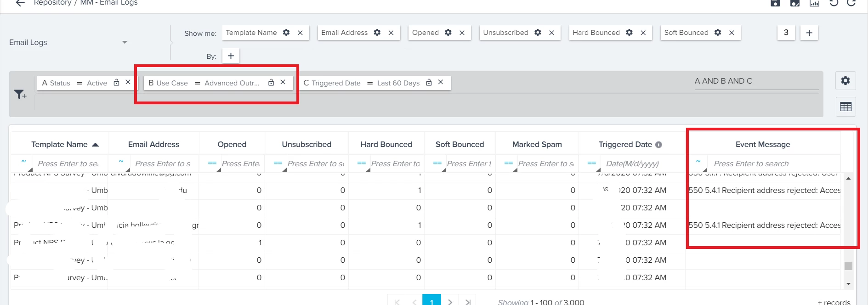Open Template Name search operator dropdown

pyautogui.click(x=24, y=163)
